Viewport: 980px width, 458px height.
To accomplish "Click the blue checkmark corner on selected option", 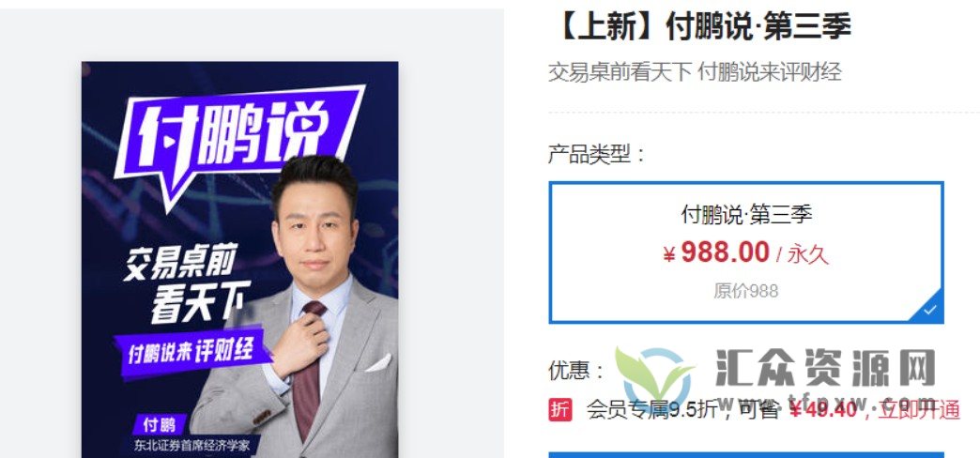I will (930, 310).
